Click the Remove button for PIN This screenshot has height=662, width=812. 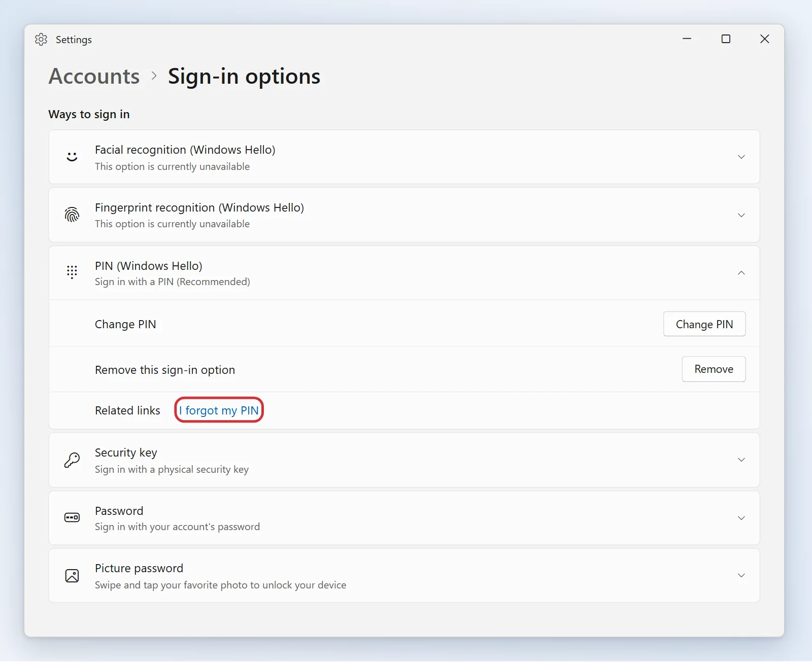click(x=714, y=369)
